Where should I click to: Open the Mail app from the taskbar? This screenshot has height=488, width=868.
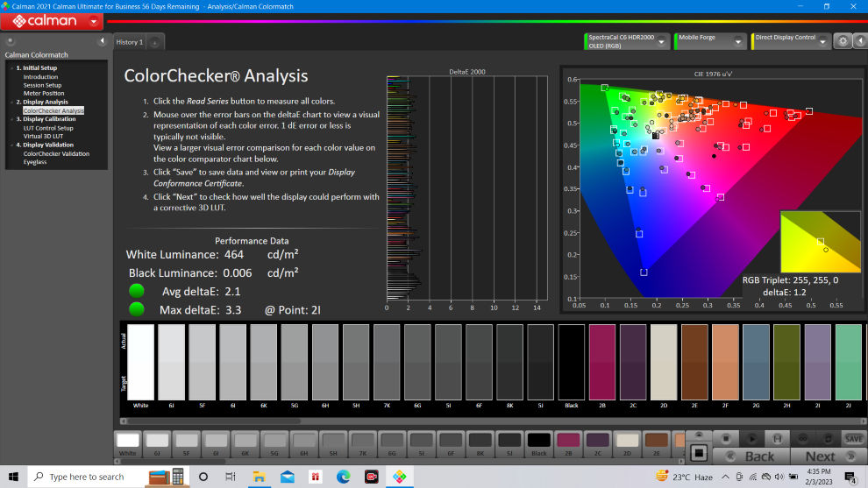pyautogui.click(x=288, y=477)
